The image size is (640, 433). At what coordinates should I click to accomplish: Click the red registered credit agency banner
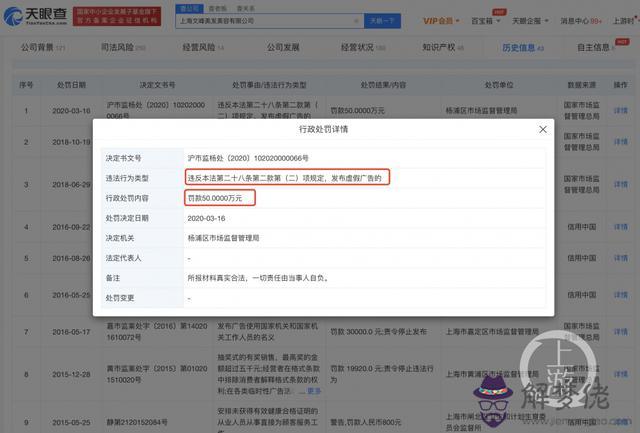(117, 16)
